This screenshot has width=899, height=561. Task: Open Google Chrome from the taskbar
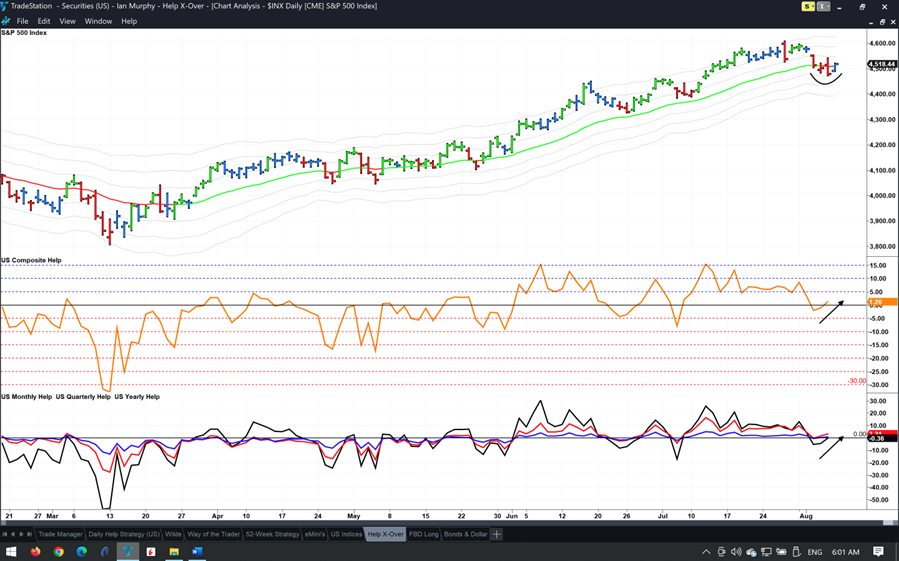[x=59, y=552]
